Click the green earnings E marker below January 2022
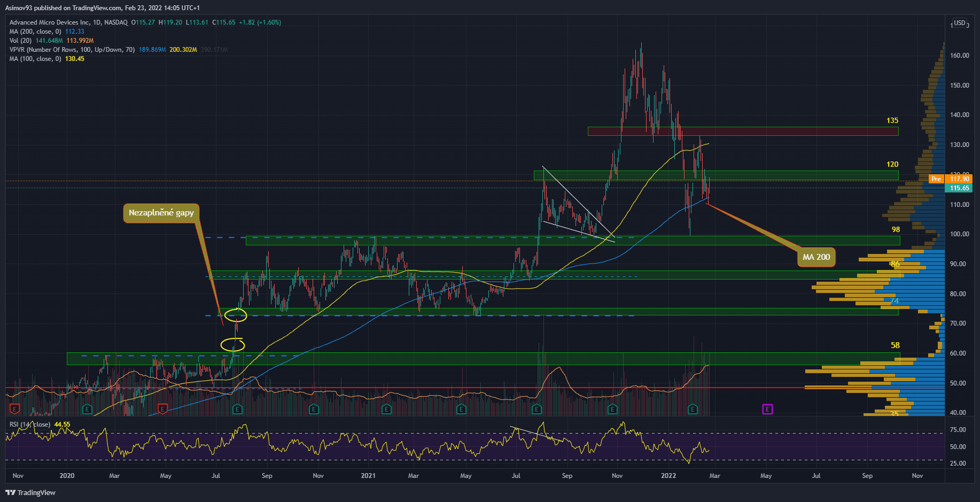Image resolution: width=980 pixels, height=502 pixels. click(693, 410)
